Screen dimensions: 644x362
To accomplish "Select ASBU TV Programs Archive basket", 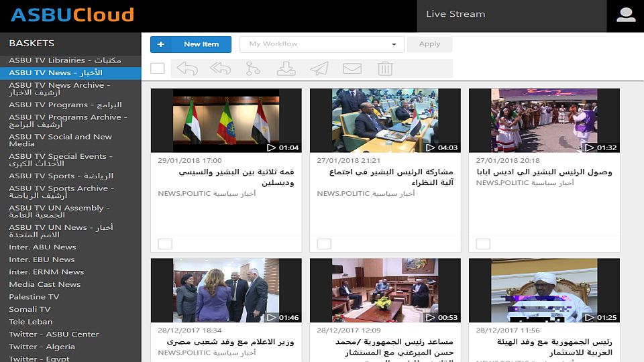I will tap(70, 121).
